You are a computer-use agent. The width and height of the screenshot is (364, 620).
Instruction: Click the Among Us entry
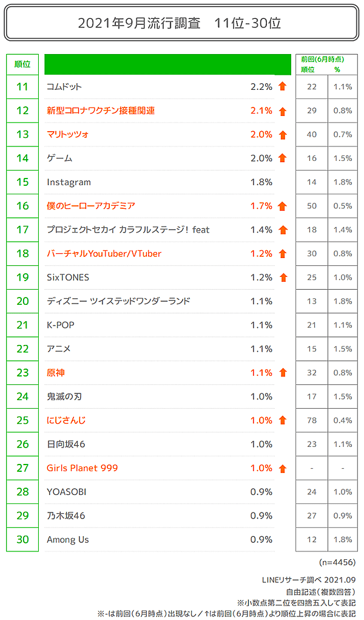pos(67,539)
